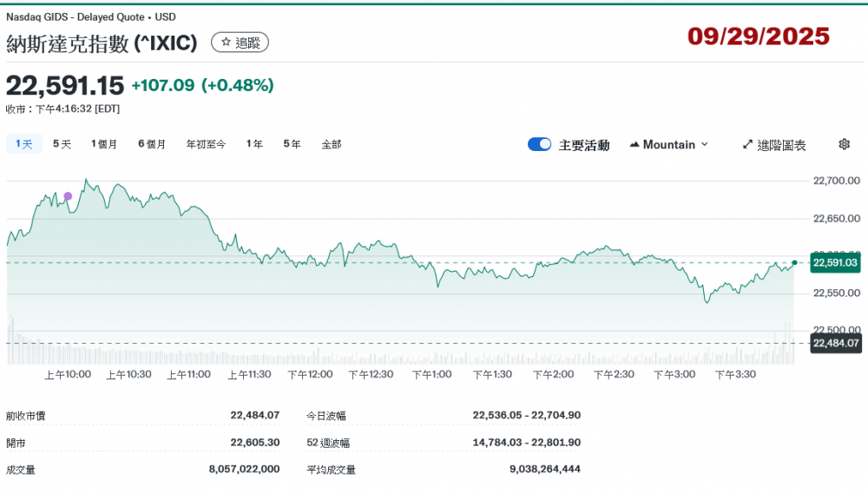Open the chart settings gear icon
The image size is (868, 494).
pos(844,144)
